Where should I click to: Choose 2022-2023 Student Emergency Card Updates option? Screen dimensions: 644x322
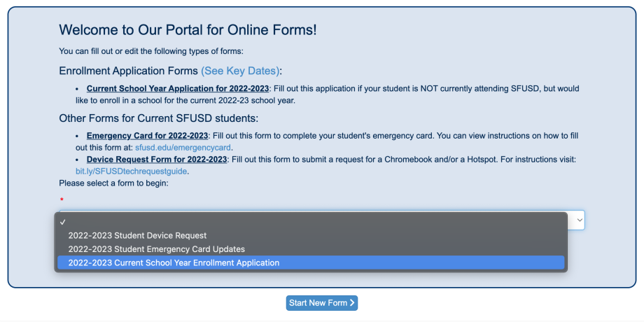click(156, 249)
